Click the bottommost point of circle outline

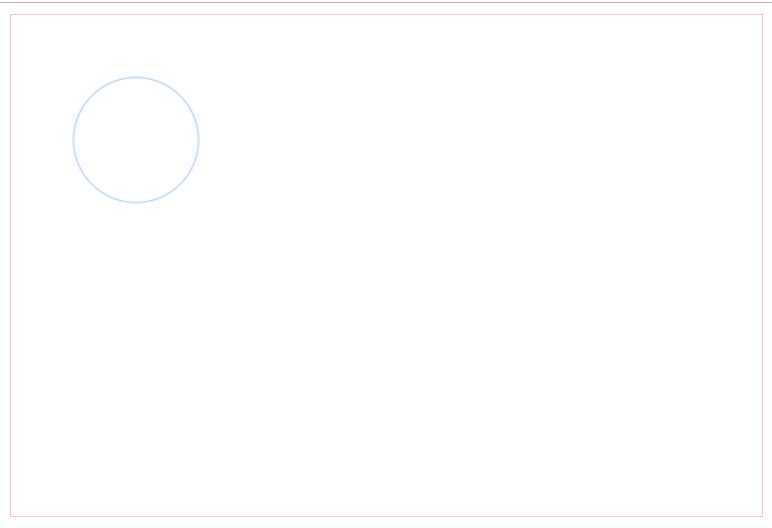(x=136, y=202)
